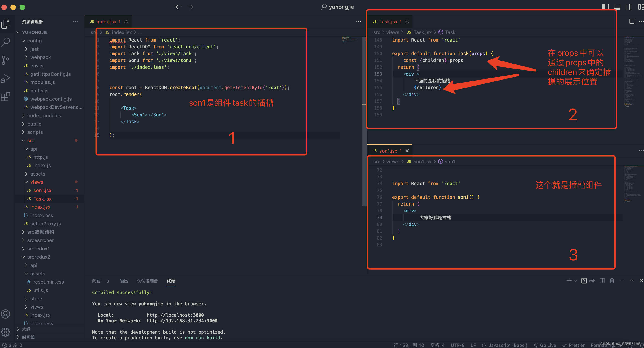644x348 pixels.
Task: Click the Manage gear icon
Action: point(6,332)
